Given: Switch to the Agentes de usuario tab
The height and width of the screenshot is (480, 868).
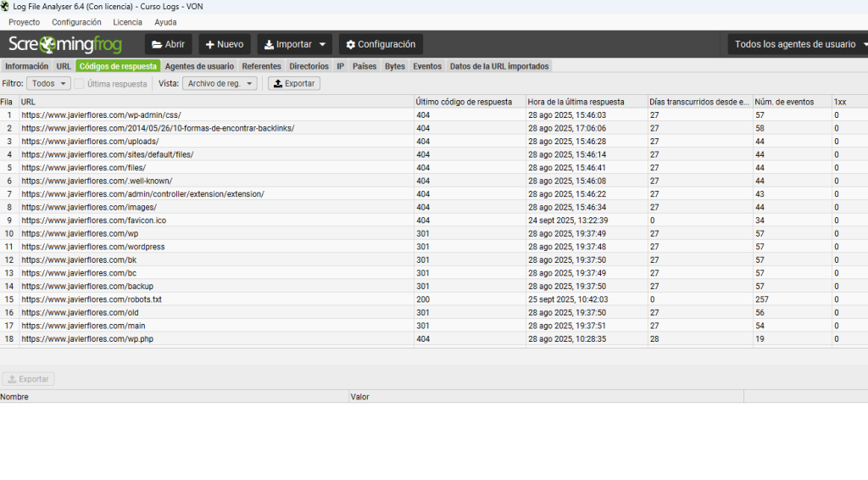Looking at the screenshot, I should coord(199,66).
